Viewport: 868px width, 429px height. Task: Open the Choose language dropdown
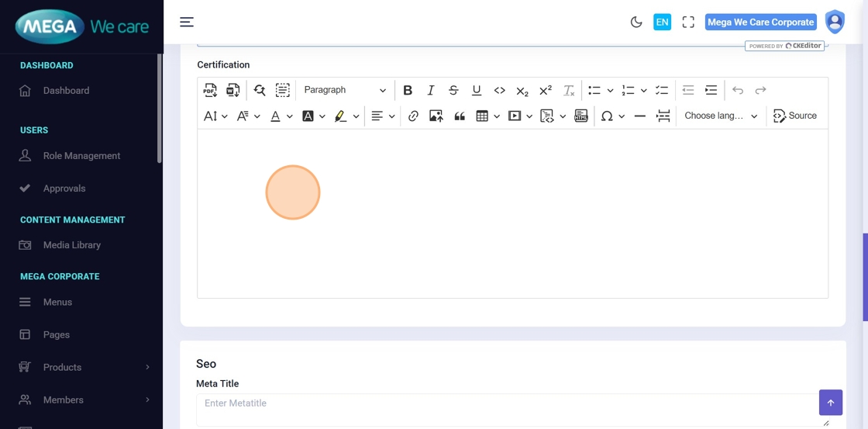tap(721, 116)
